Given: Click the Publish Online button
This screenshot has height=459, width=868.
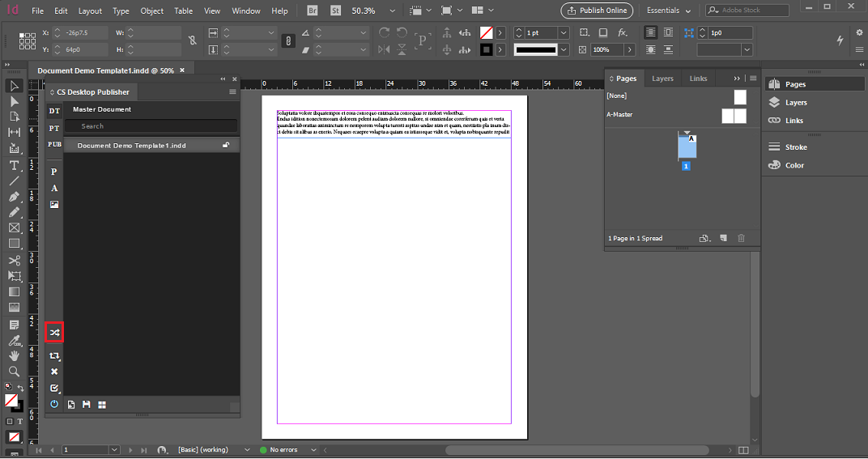Looking at the screenshot, I should tap(597, 11).
